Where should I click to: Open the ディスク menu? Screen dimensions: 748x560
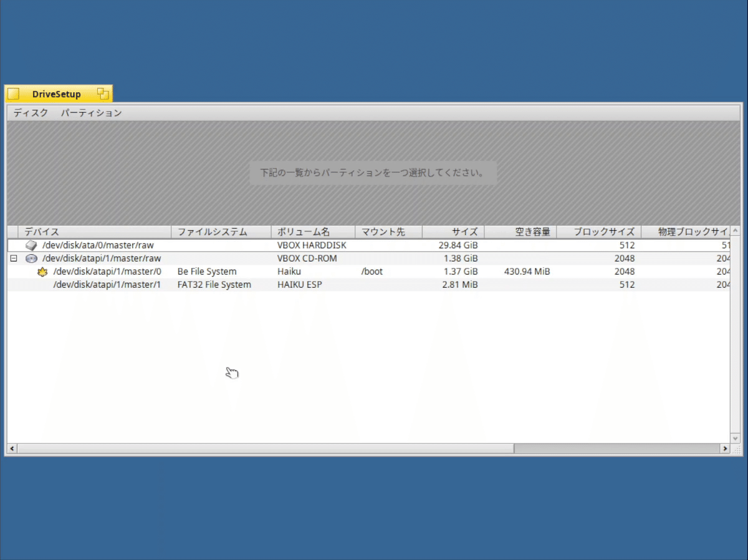pyautogui.click(x=31, y=113)
